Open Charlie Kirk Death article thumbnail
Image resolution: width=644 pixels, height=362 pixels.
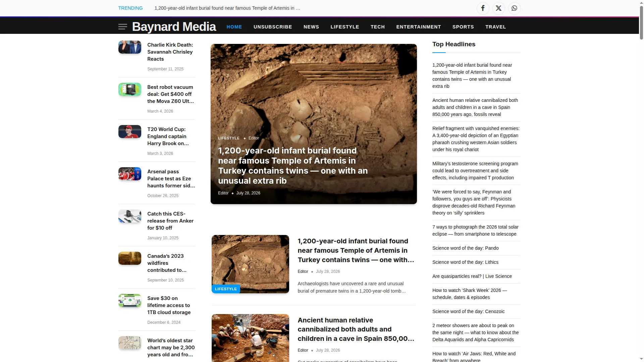130,47
